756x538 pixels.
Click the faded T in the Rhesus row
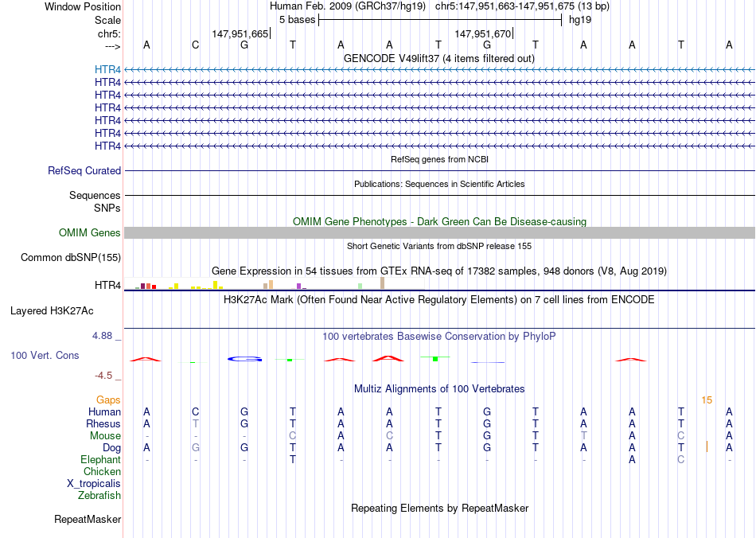pos(195,423)
